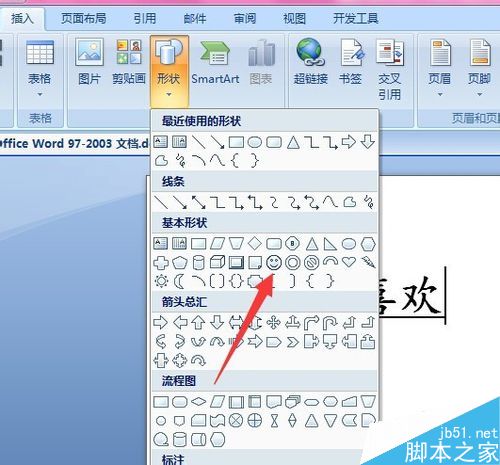Switch to the 页面布局 tab
The image size is (500, 465).
click(84, 18)
